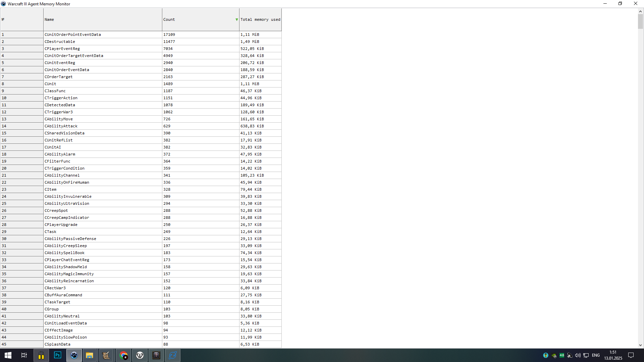Open the volume control in system tray
The width and height of the screenshot is (644, 362).
pyautogui.click(x=578, y=355)
